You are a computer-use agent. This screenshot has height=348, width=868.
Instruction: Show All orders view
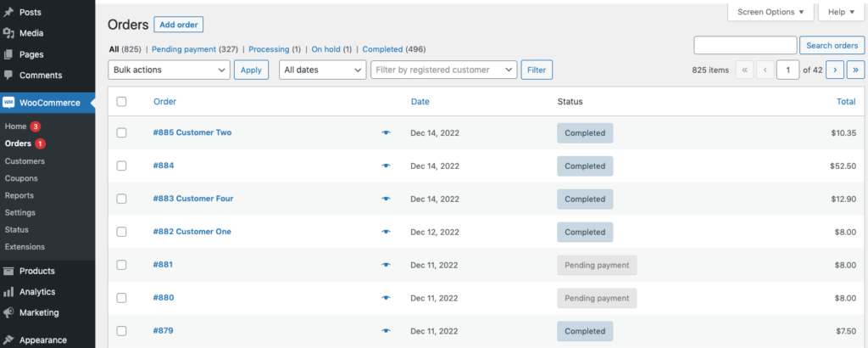click(x=114, y=49)
